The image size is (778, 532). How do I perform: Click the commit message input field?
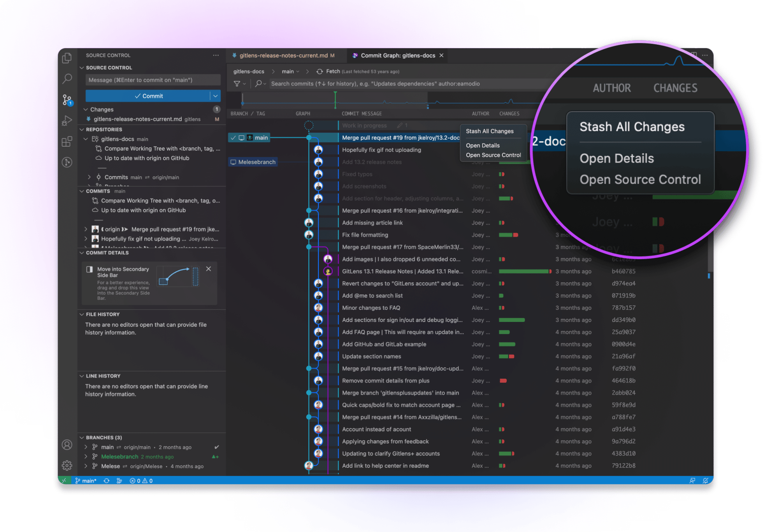[x=153, y=80]
